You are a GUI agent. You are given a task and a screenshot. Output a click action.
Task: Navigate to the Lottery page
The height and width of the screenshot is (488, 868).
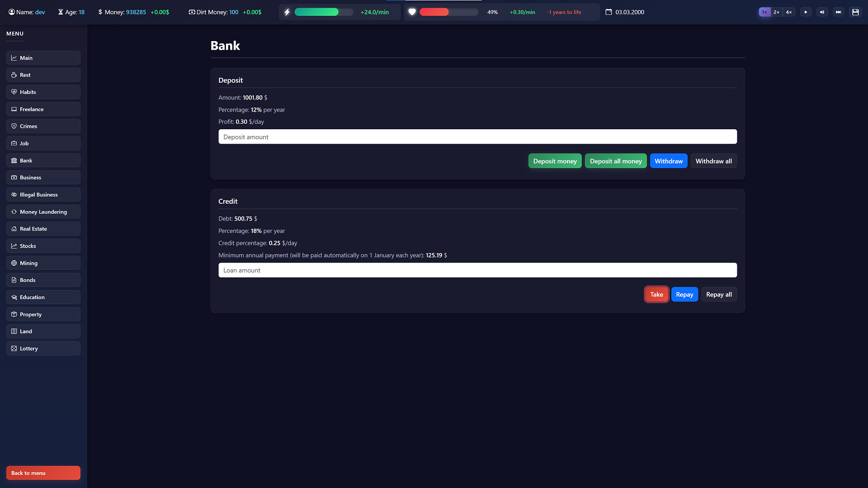click(x=43, y=348)
